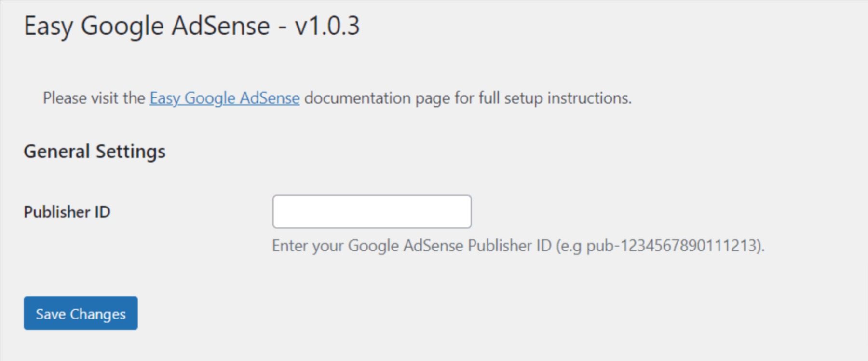Submit changes with the Save Changes button
Screen dimensions: 868x361
80,313
